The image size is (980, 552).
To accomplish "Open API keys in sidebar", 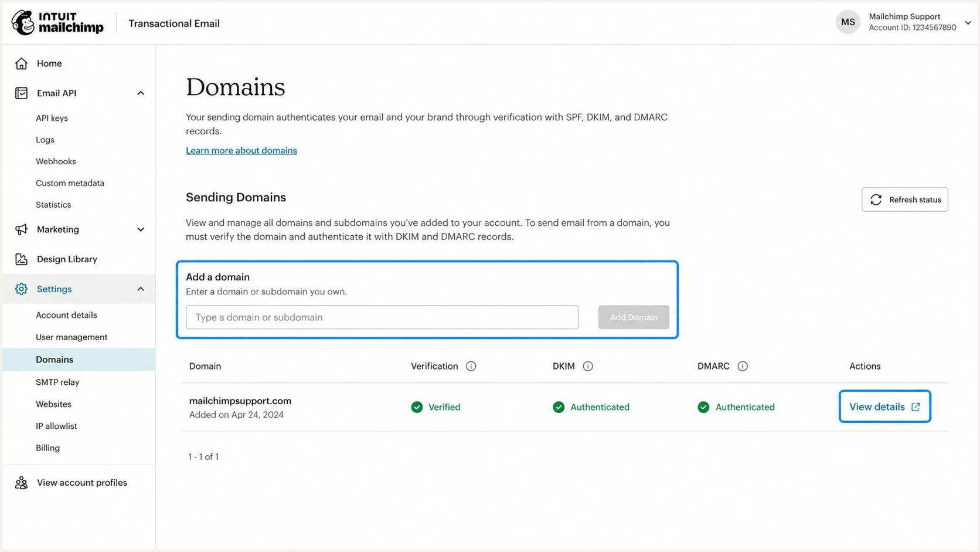I will 52,118.
